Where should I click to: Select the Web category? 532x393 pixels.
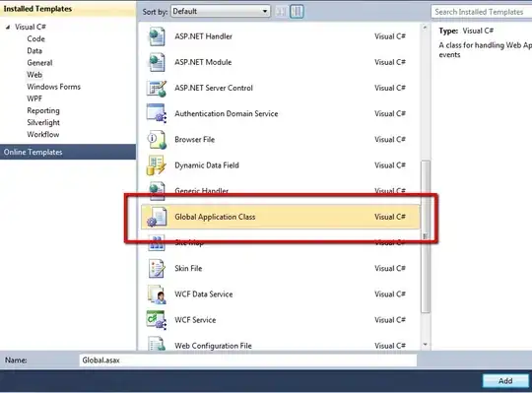point(34,75)
